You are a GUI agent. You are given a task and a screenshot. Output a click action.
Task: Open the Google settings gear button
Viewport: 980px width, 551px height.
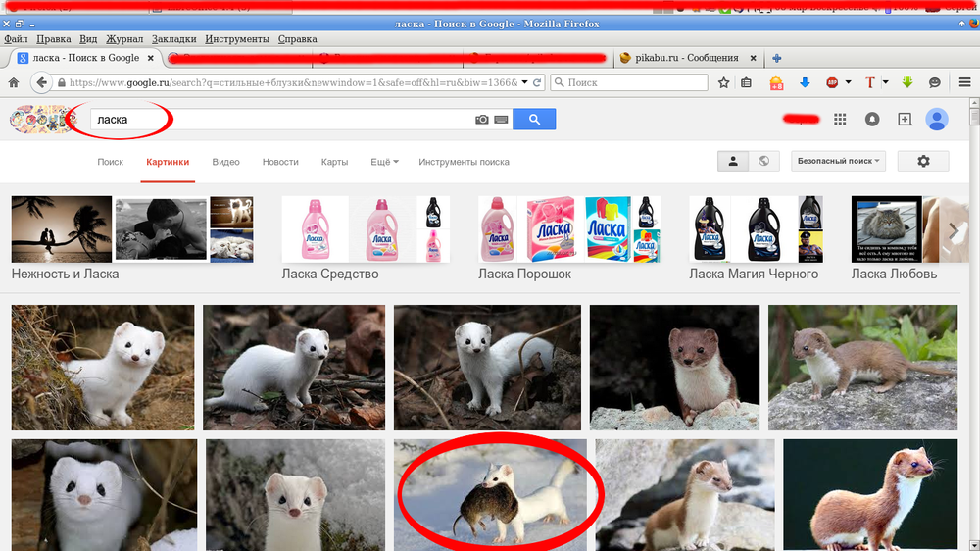[922, 161]
